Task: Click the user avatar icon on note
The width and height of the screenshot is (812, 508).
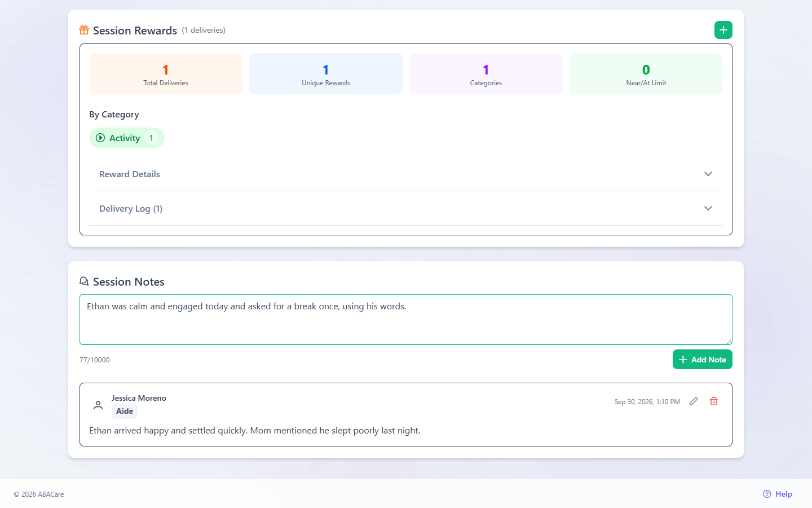Action: [98, 405]
